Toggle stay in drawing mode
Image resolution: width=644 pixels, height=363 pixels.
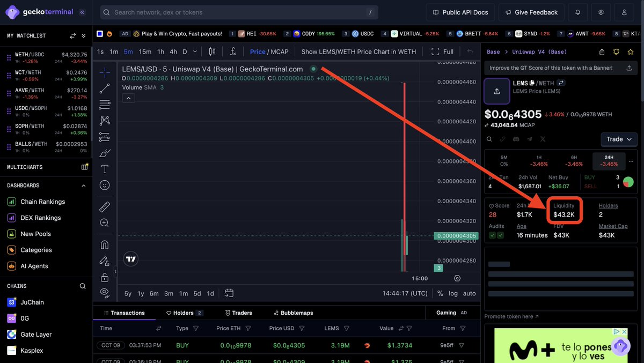[x=105, y=261]
